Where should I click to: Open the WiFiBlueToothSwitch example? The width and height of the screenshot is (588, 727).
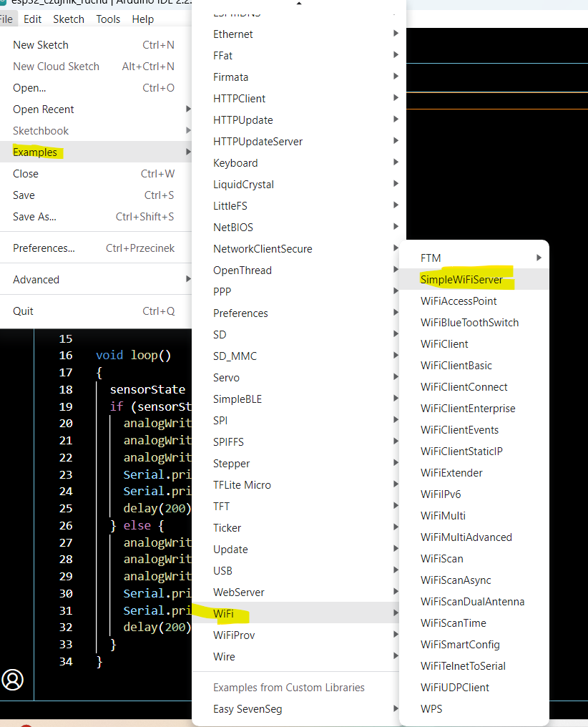coord(474,322)
